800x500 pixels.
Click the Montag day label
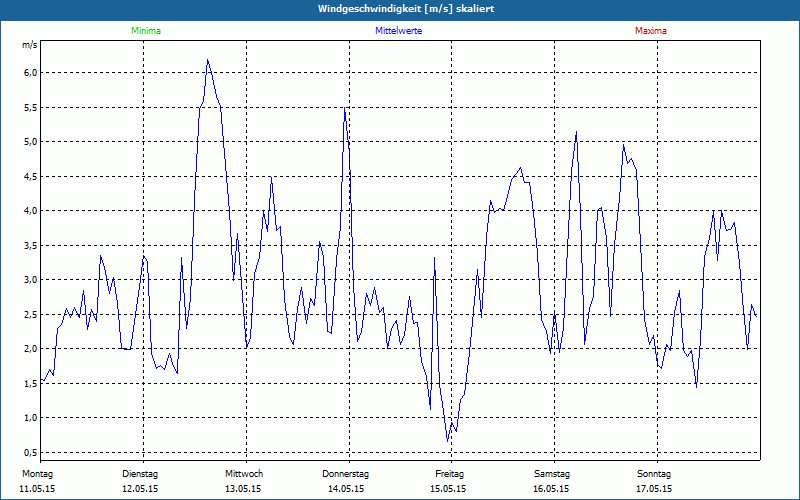[x=37, y=474]
